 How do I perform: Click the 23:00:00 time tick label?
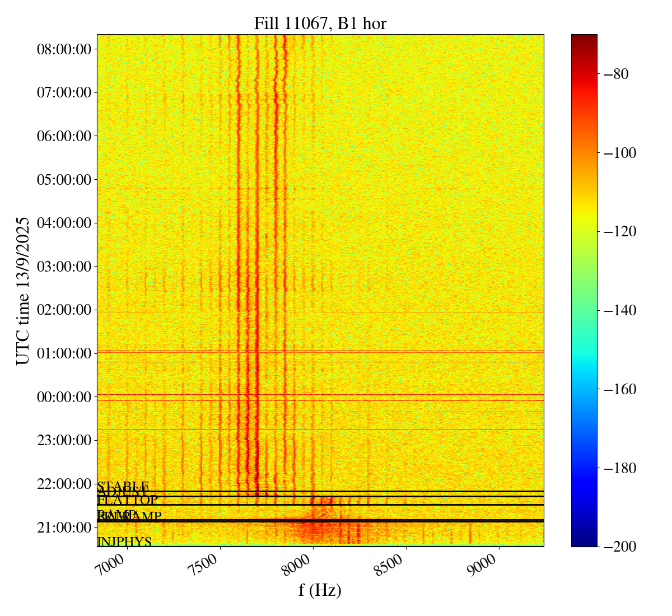(64, 440)
